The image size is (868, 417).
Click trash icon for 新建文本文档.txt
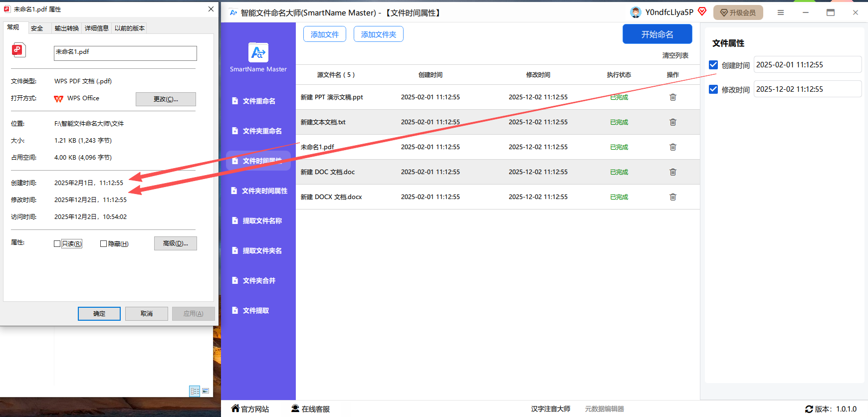click(x=672, y=122)
